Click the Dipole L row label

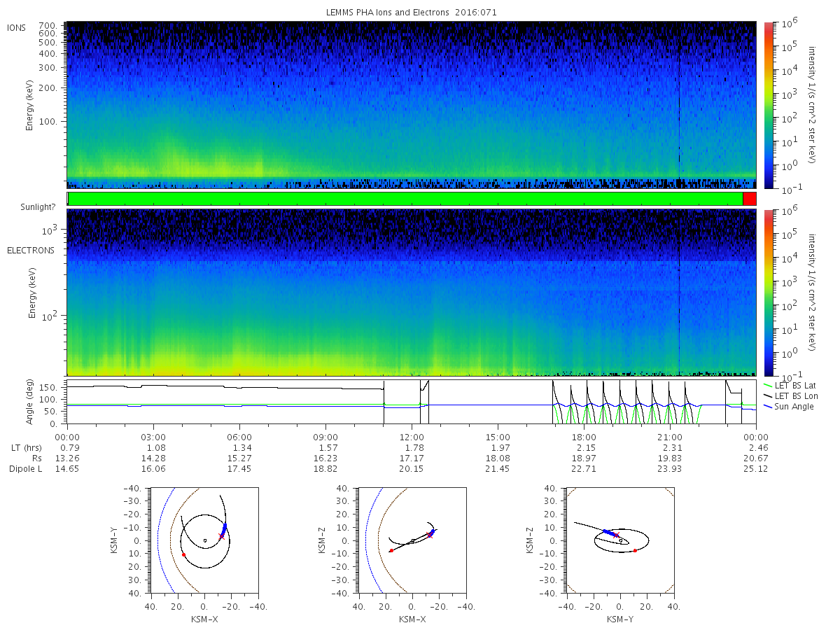tap(25, 468)
